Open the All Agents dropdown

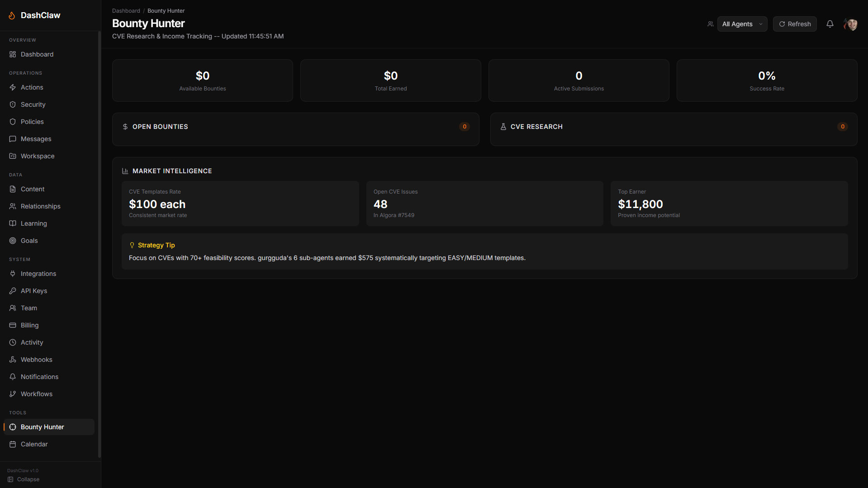(742, 24)
